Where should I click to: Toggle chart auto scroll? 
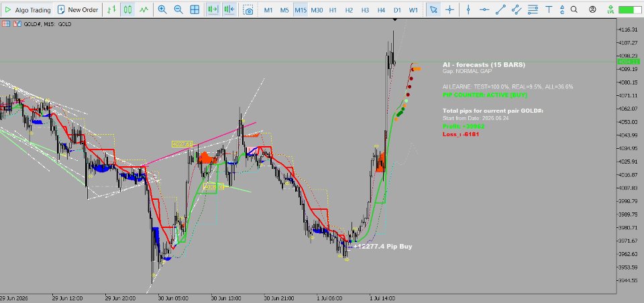(x=213, y=10)
